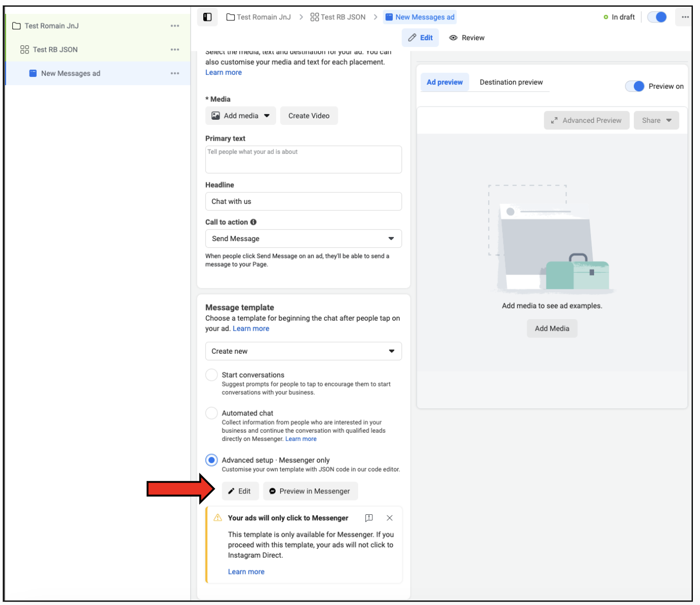Select Test Romain JnJ campaign in sidebar
The width and height of the screenshot is (700, 605).
[97, 26]
